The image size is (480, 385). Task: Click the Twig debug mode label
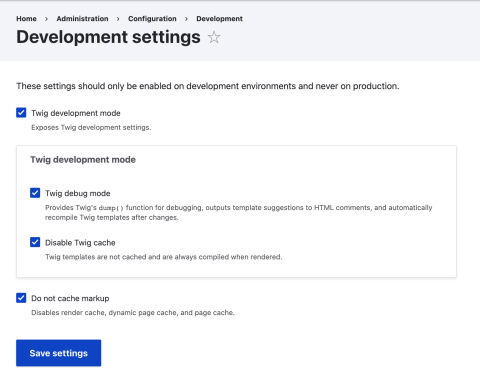pos(78,193)
